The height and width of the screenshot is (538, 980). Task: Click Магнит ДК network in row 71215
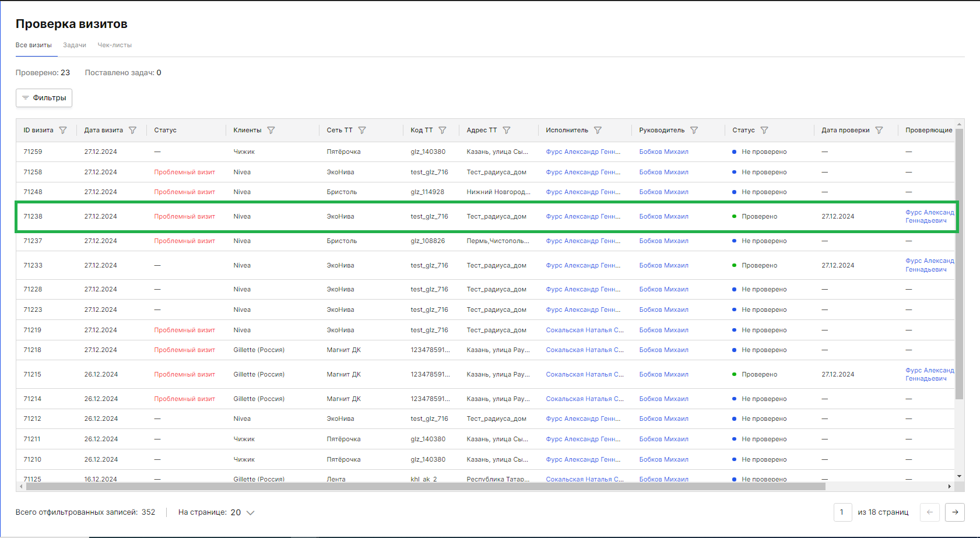(343, 374)
